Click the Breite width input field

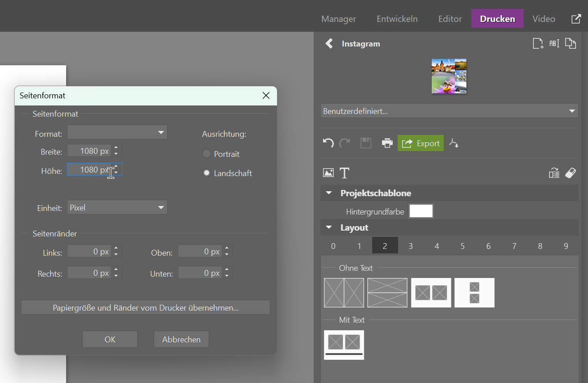(89, 151)
